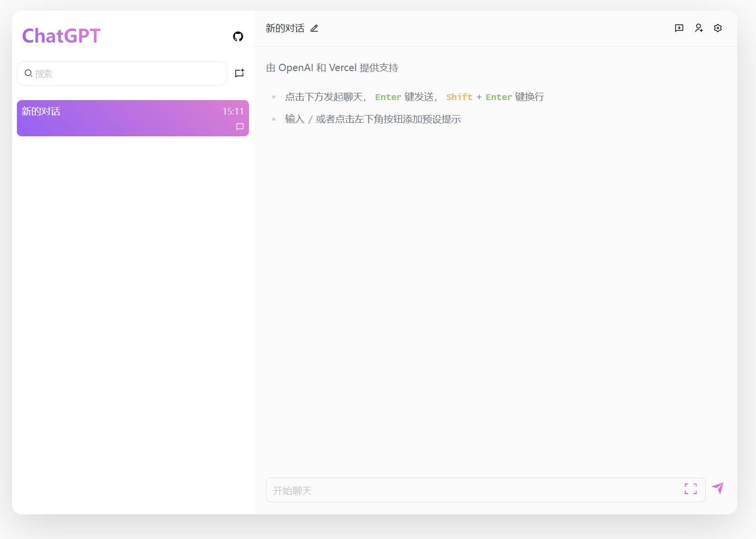Image resolution: width=756 pixels, height=539 pixels.
Task: Open the role/user add icon in header
Action: [698, 28]
